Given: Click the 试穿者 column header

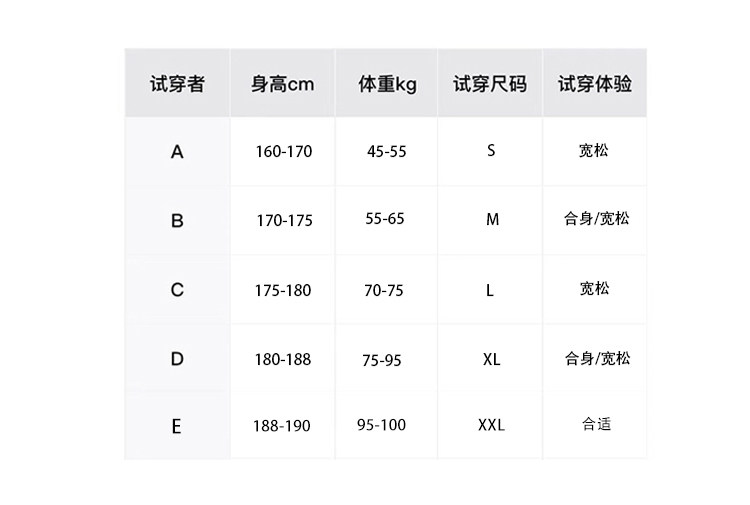Looking at the screenshot, I should click(177, 84).
